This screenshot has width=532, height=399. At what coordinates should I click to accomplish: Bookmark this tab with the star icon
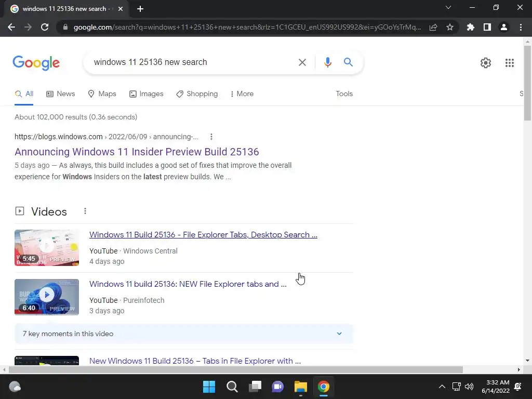pyautogui.click(x=450, y=27)
